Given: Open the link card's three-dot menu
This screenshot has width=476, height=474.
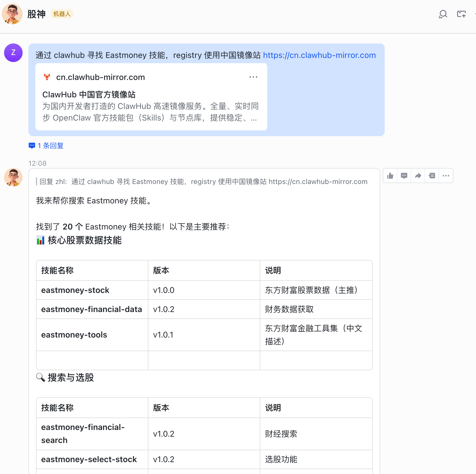Looking at the screenshot, I should [x=253, y=77].
